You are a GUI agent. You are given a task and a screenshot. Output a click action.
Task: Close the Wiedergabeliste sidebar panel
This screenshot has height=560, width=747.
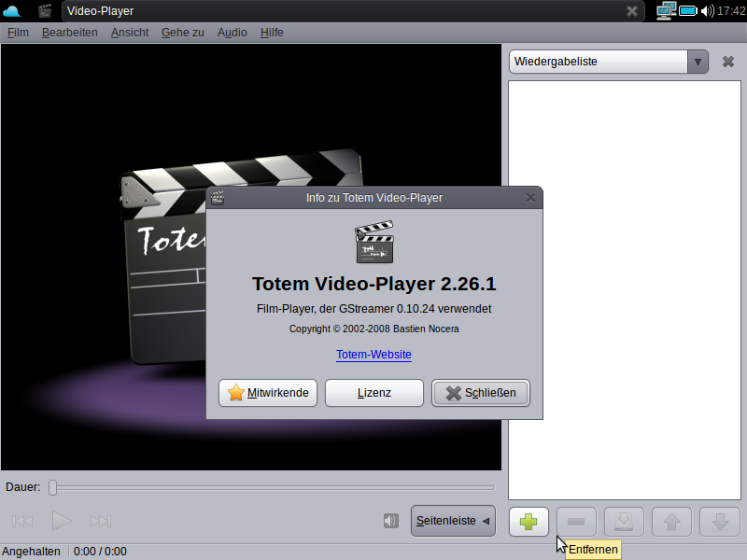point(727,62)
